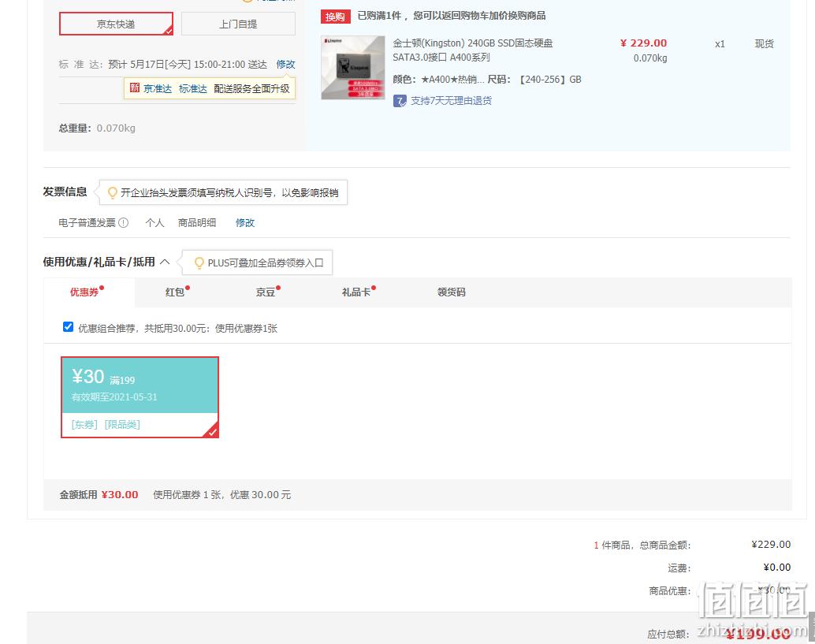Click the 换购 red tag

[x=335, y=17]
